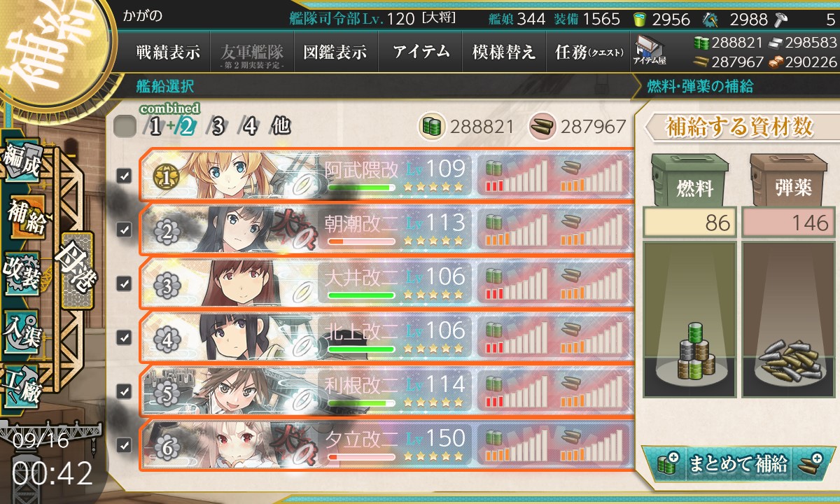Viewport: 840px width, 504px height.
Task: Select the 利根改二 ship row
Action: pos(386,391)
